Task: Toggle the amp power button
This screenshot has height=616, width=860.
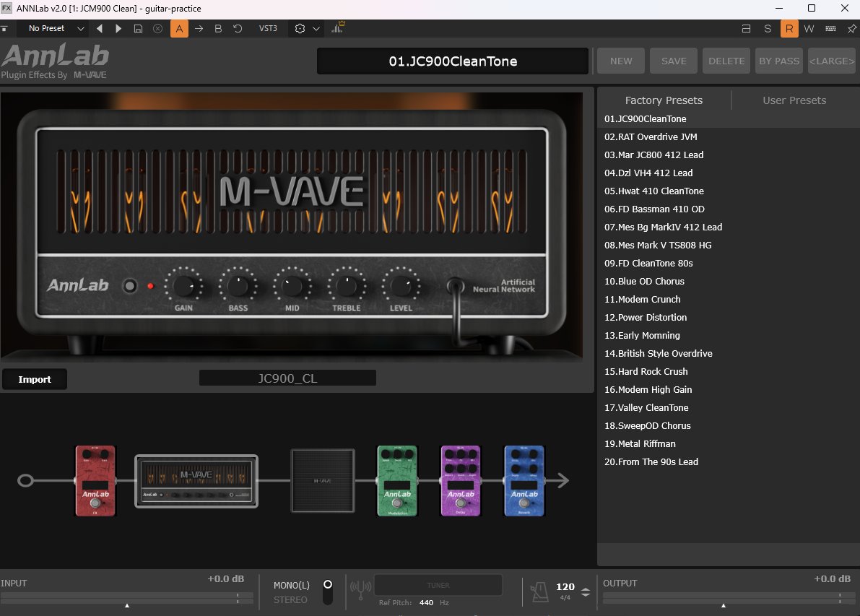Action: click(129, 286)
